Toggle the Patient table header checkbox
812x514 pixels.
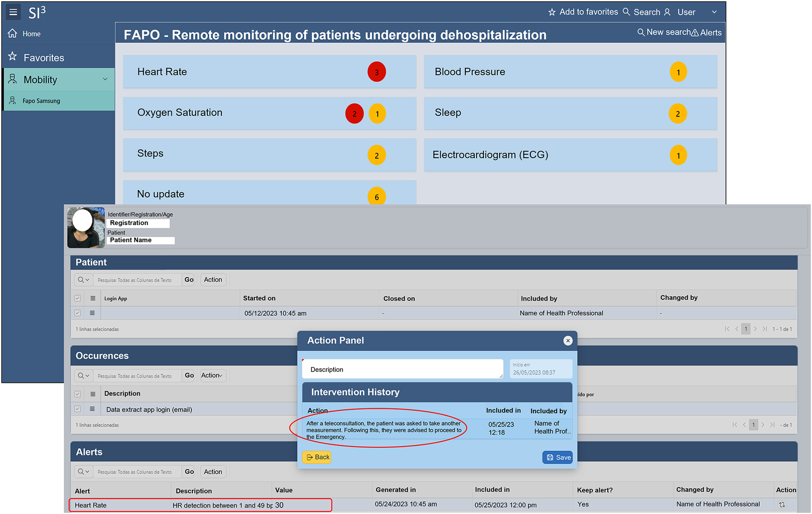pos(77,298)
